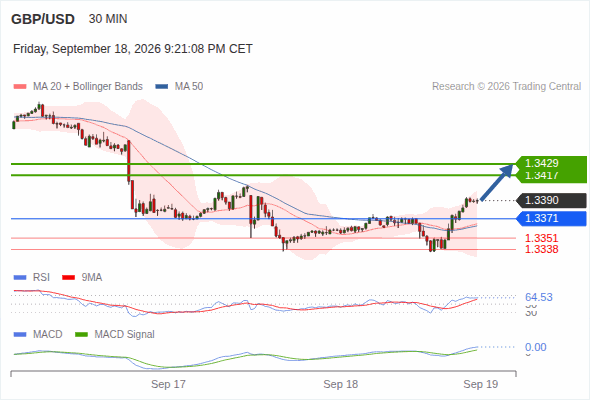The image size is (590, 400).
Task: Click the RSI value 64.53
Action: pos(539,297)
